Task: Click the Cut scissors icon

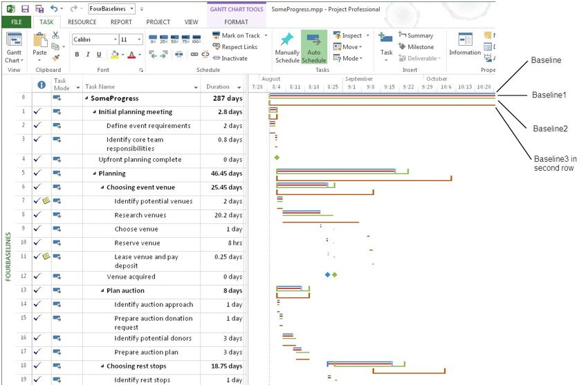Action: pyautogui.click(x=55, y=35)
